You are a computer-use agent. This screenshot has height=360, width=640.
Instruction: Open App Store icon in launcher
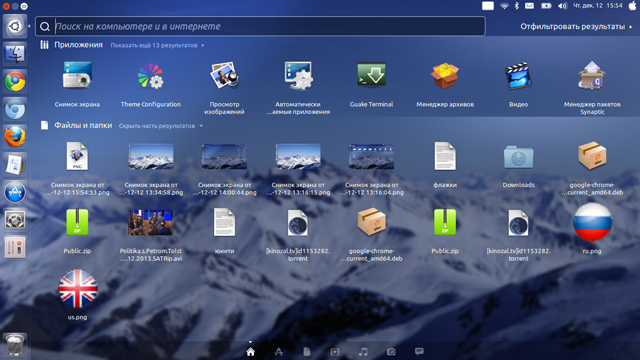pos(15,192)
